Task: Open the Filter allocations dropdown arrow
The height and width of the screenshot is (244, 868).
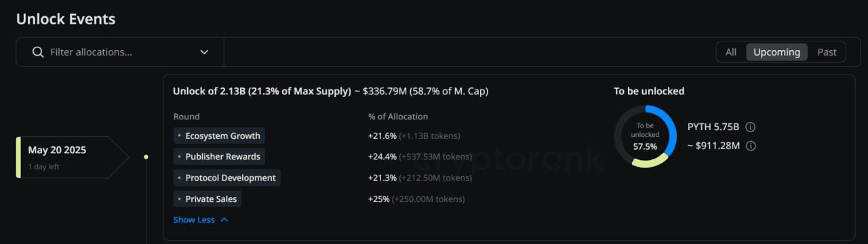Action: coord(204,52)
